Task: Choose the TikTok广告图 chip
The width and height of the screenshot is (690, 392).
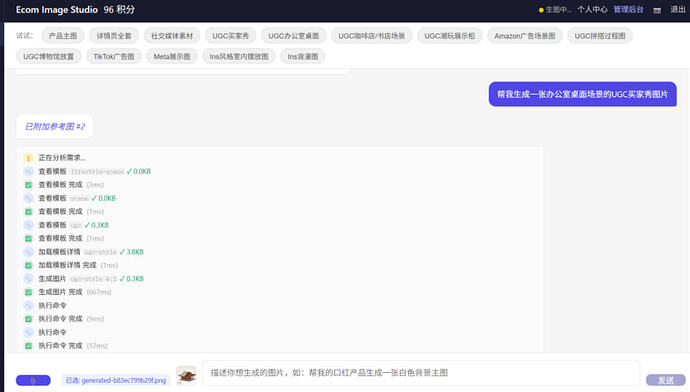Action: pyautogui.click(x=114, y=57)
